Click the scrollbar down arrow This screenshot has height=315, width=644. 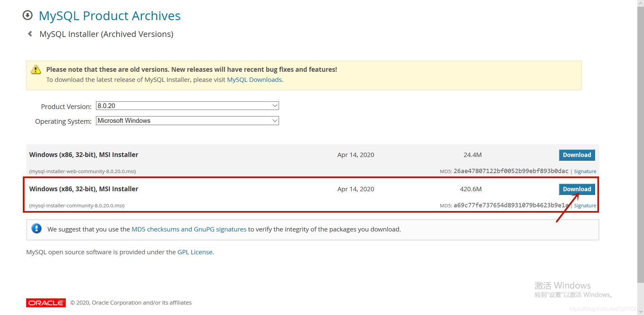point(640,312)
